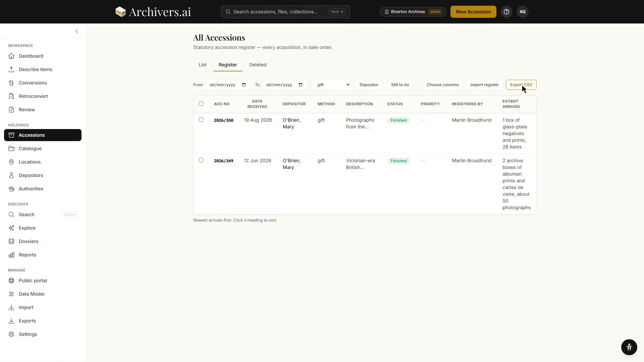Focus the global search accessions field
Viewport: 644px width, 362px height.
coord(285,12)
